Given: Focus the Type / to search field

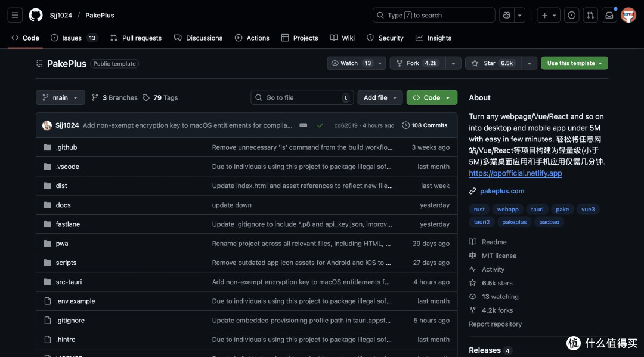Looking at the screenshot, I should pos(434,15).
